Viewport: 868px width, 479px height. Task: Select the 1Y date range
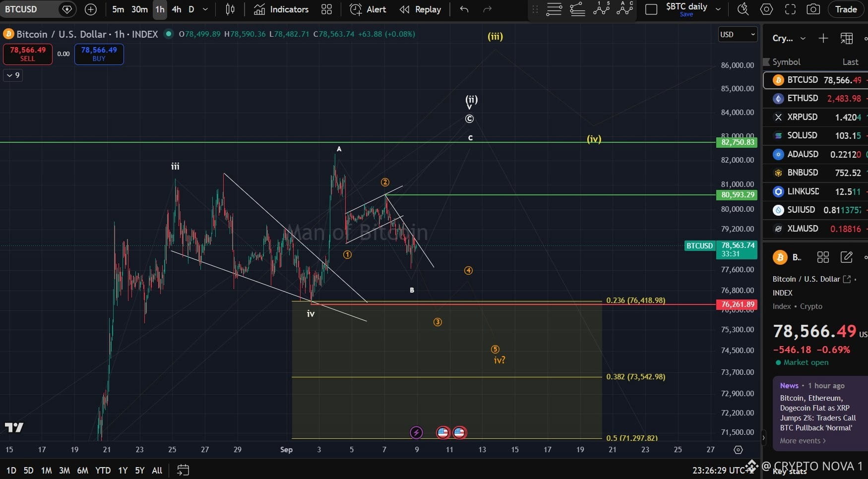123,471
